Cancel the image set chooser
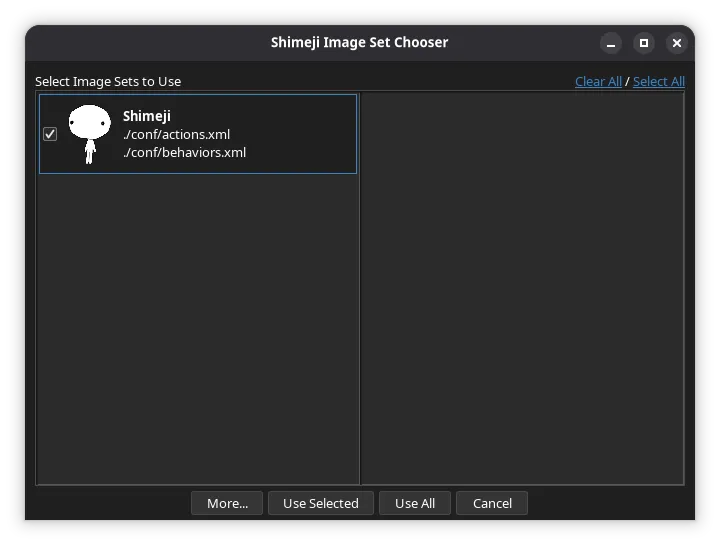Screen dimensions: 720x545 coord(492,503)
